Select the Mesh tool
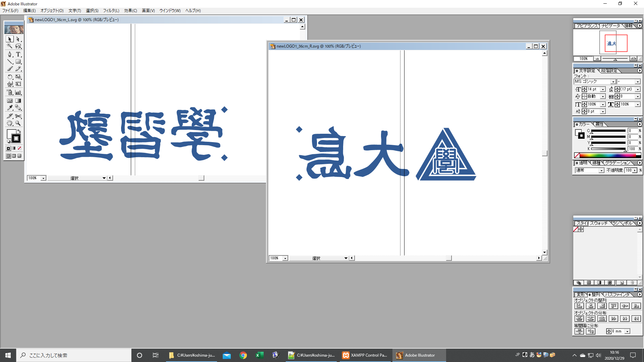The width and height of the screenshot is (644, 362). click(10, 101)
